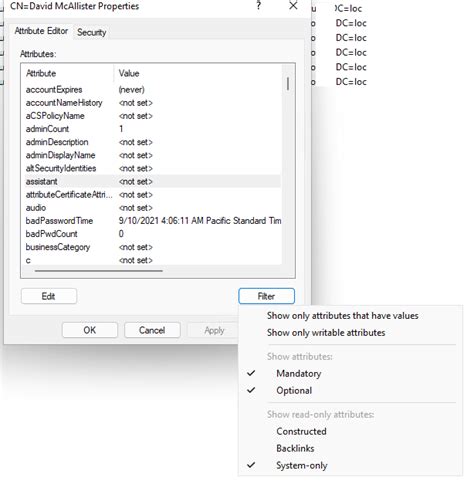
Task: Confirm with the OK button
Action: 90,330
